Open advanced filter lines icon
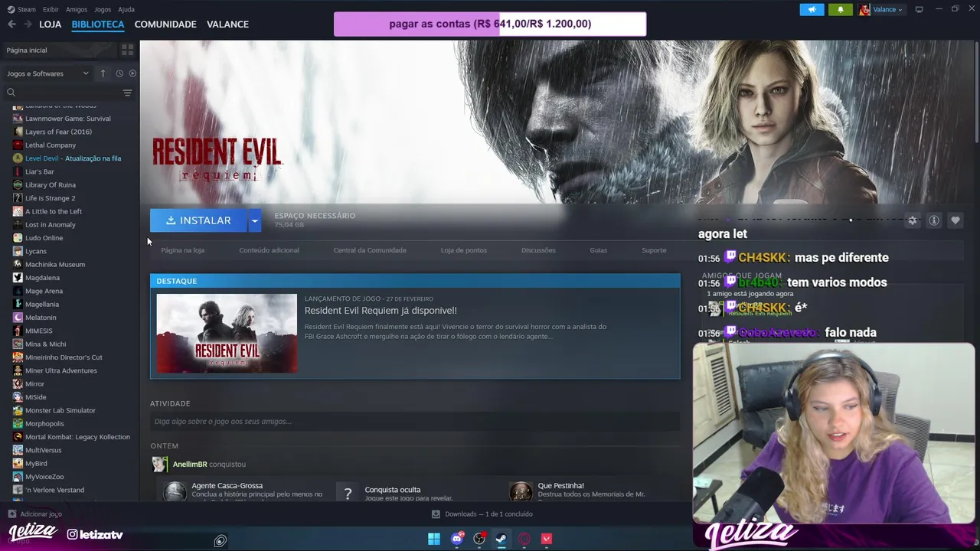The width and height of the screenshot is (980, 551). [x=127, y=93]
